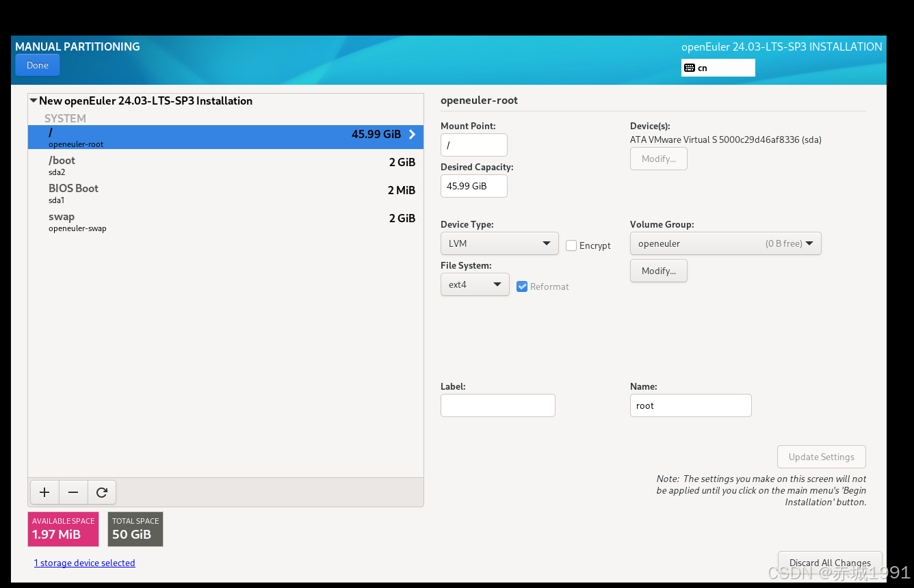Click Update Settings
The image size is (914, 588).
[821, 457]
